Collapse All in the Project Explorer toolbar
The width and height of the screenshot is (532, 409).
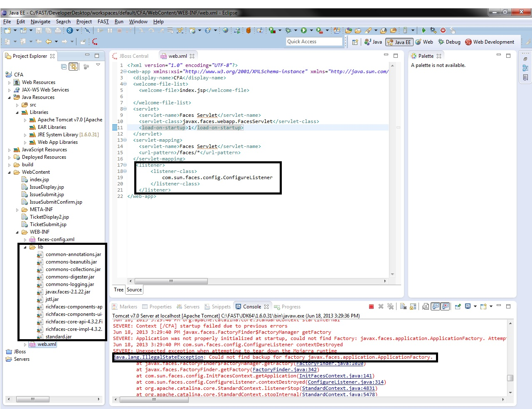64,67
